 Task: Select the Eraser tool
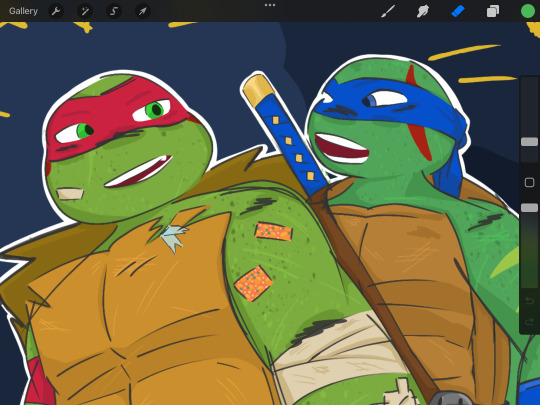click(458, 11)
